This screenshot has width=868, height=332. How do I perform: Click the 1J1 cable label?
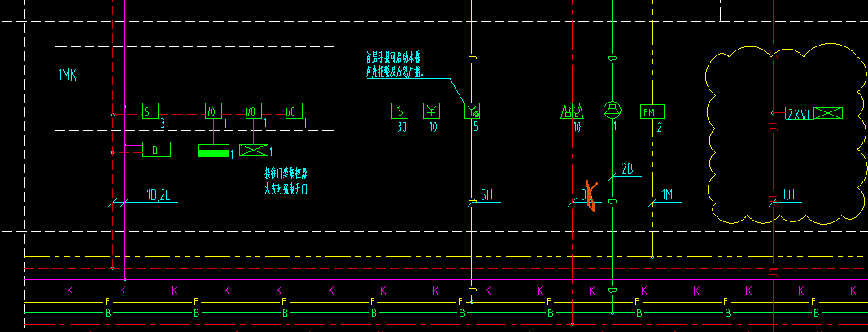(788, 194)
